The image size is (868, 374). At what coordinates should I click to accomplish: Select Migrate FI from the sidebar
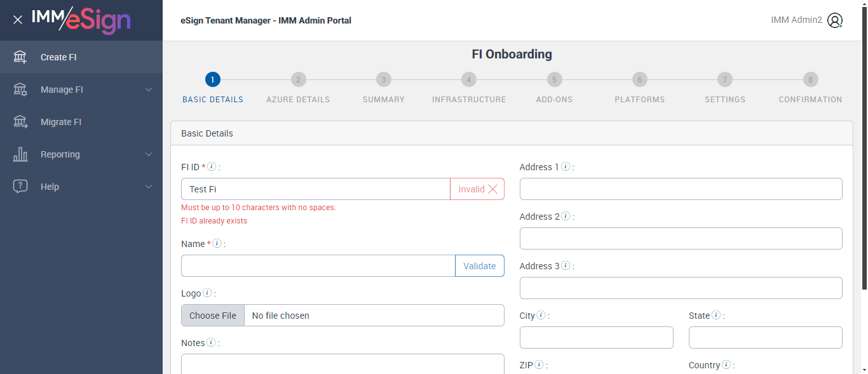coord(61,122)
